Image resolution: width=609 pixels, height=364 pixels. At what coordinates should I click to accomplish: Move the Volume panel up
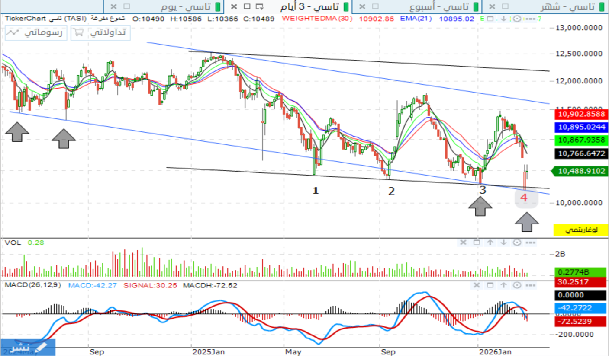[x=490, y=243]
